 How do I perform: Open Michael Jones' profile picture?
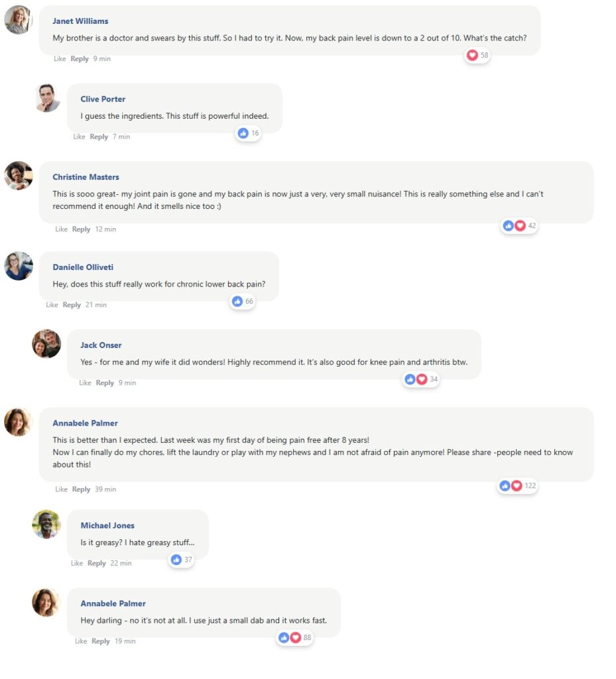point(46,525)
